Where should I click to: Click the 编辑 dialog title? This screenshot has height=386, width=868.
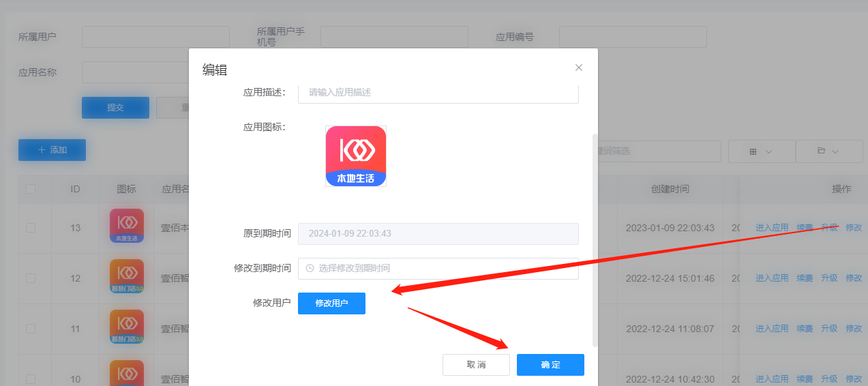coord(215,70)
